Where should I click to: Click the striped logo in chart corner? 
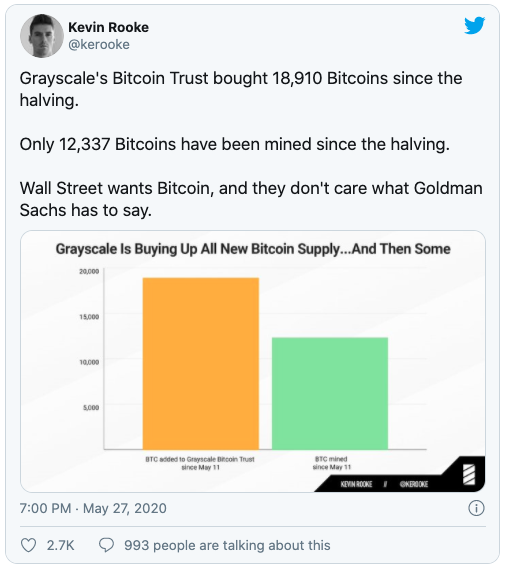click(469, 475)
